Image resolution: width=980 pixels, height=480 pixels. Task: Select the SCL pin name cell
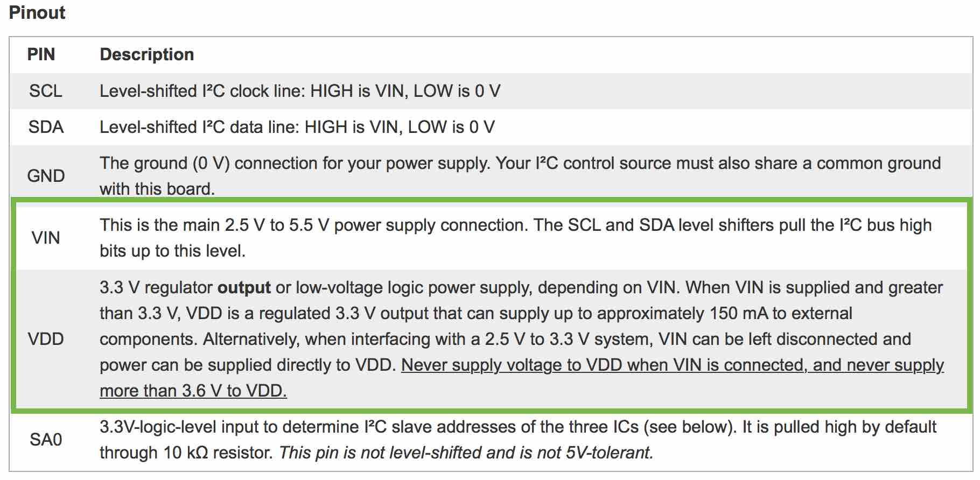click(45, 91)
